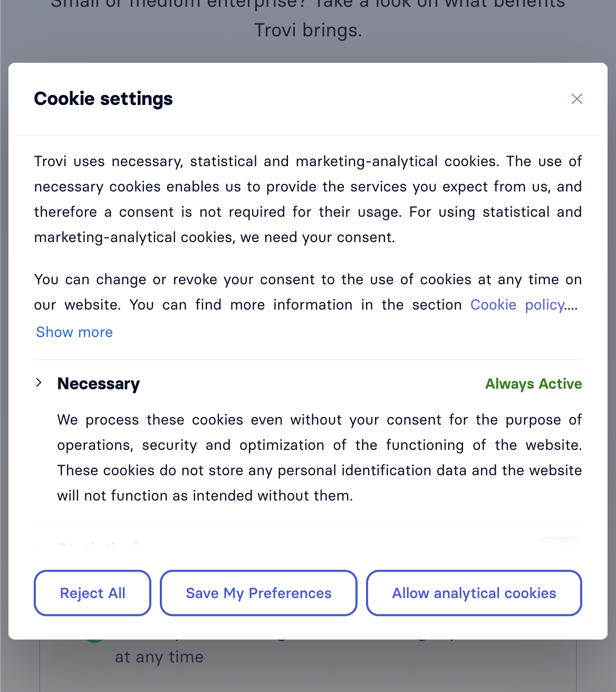Select the Necessary section heading
The height and width of the screenshot is (692, 616).
[99, 384]
